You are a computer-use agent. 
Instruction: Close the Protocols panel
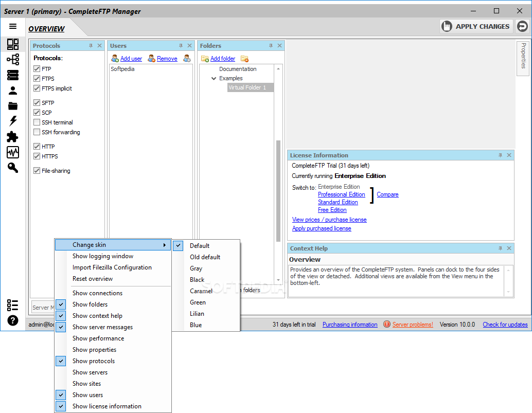tap(99, 45)
